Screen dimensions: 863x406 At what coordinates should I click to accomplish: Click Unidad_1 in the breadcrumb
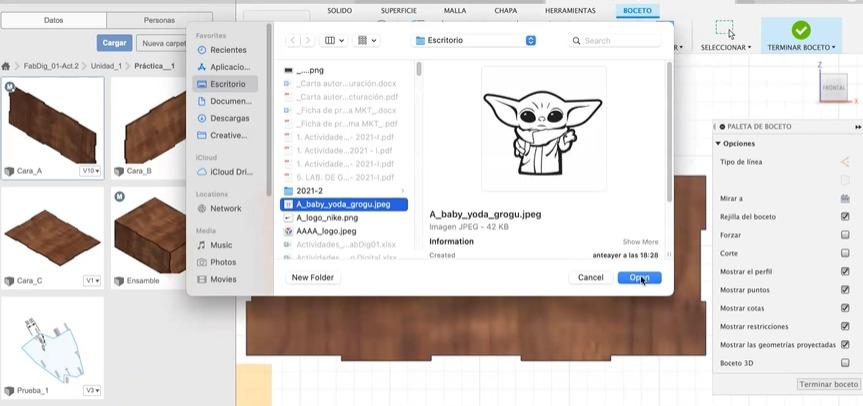coord(106,66)
